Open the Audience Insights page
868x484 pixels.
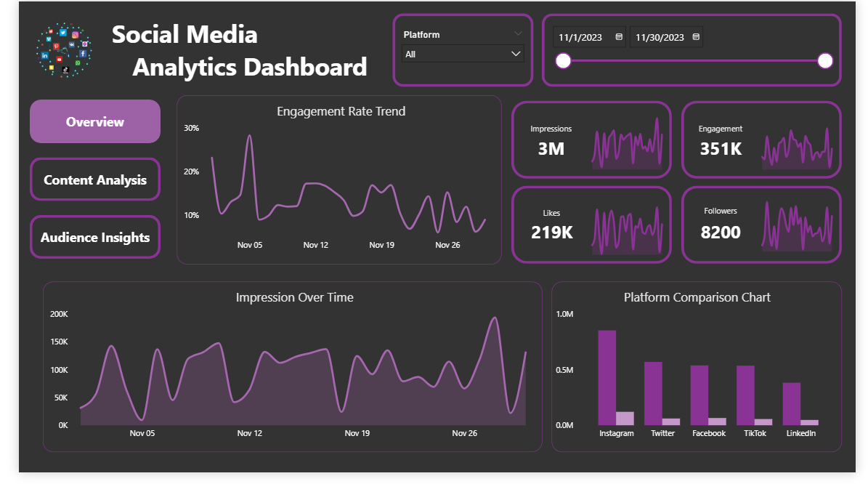click(94, 237)
